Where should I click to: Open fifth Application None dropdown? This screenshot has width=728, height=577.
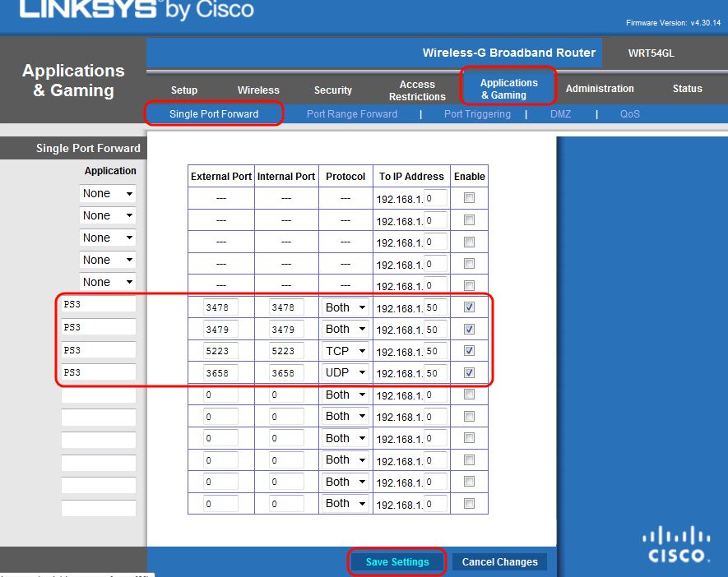click(108, 282)
